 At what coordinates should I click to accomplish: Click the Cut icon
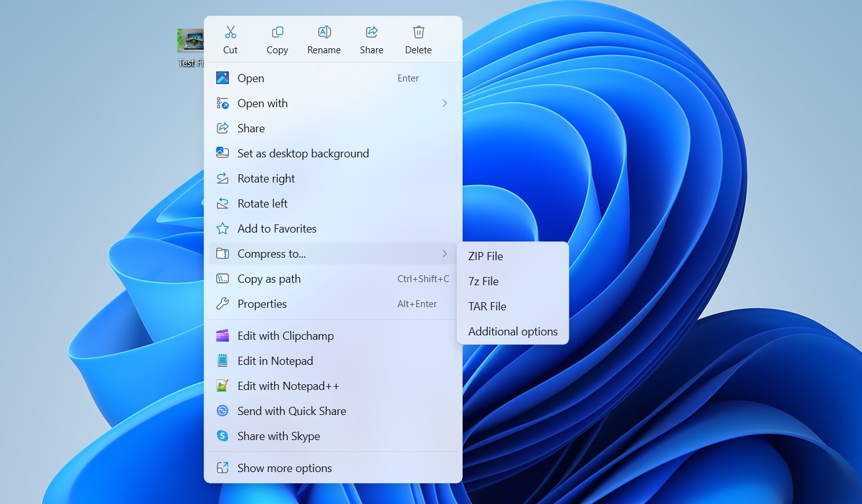coord(230,30)
